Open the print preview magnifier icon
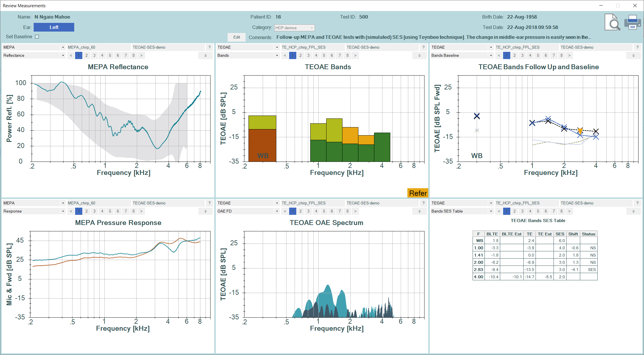 [x=612, y=22]
